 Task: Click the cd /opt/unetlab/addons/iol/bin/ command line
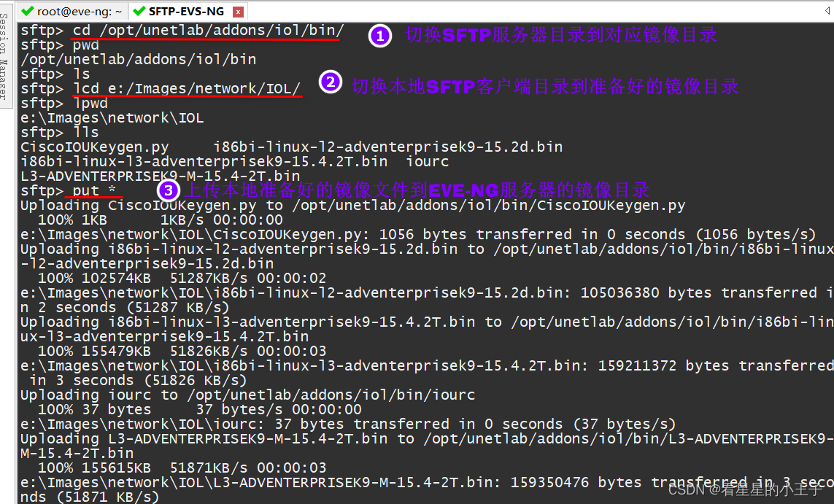[182, 31]
